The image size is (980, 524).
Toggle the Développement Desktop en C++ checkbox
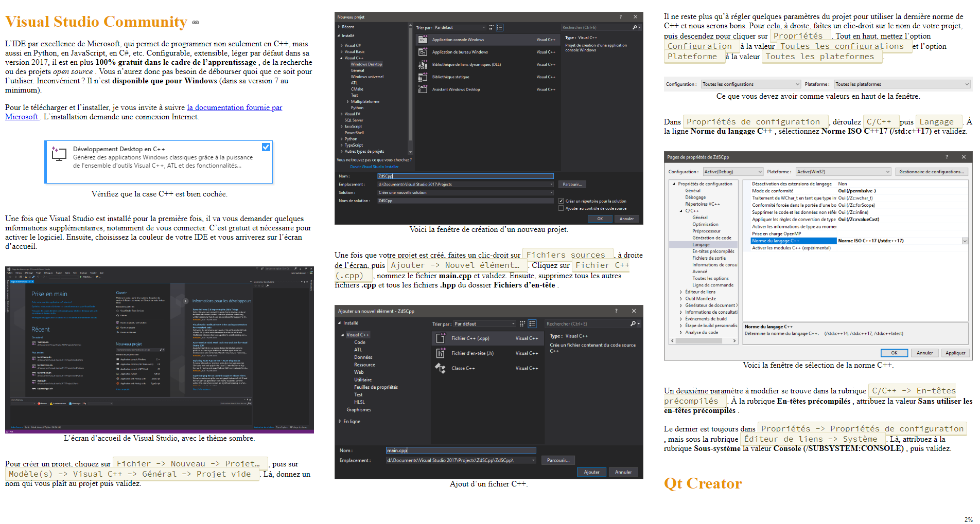pos(266,147)
